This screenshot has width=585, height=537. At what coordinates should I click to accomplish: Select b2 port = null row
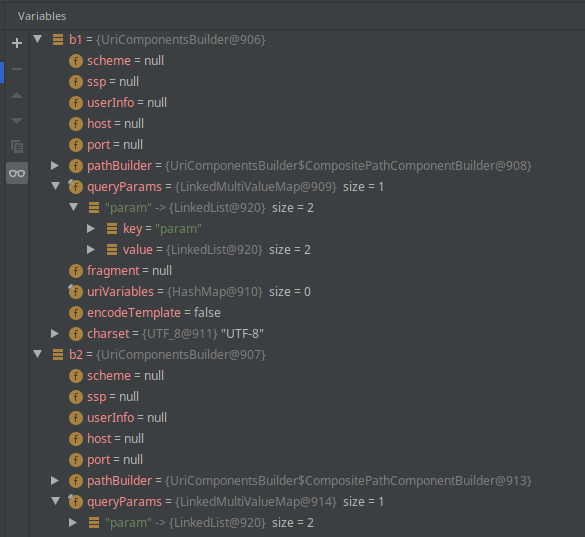pyautogui.click(x=307, y=460)
